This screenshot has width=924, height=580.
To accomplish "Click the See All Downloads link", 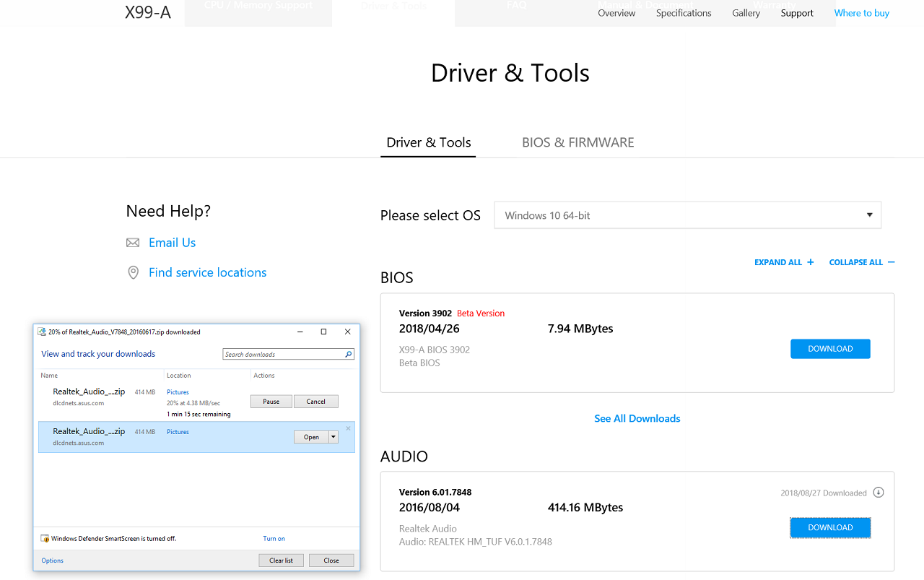I will [x=637, y=418].
